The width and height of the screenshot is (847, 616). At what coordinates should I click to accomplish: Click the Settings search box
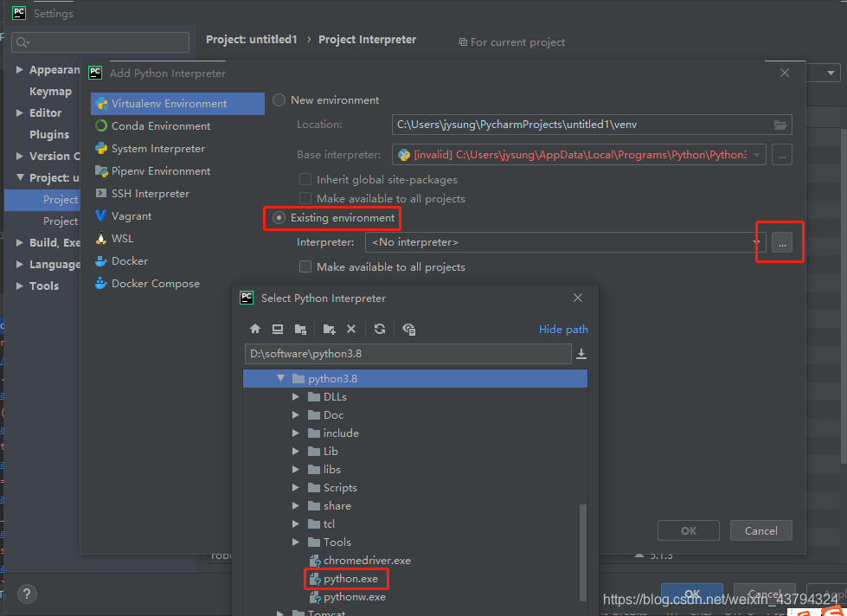[100, 42]
